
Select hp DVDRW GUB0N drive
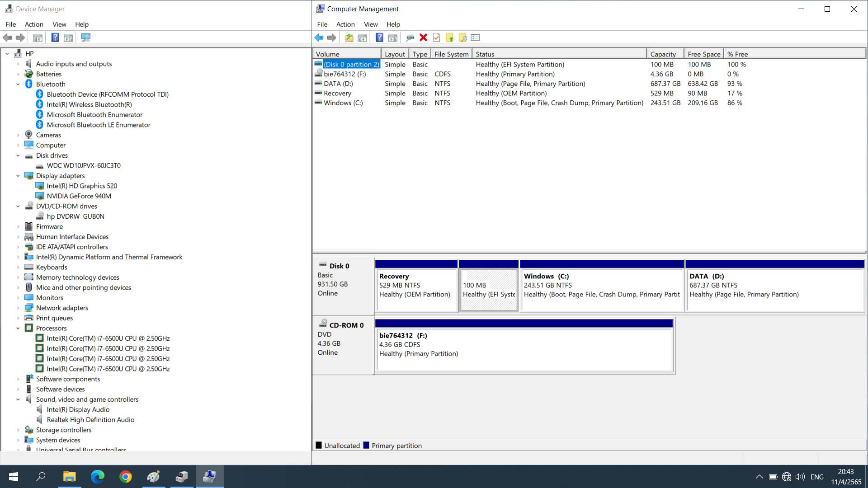tap(75, 216)
